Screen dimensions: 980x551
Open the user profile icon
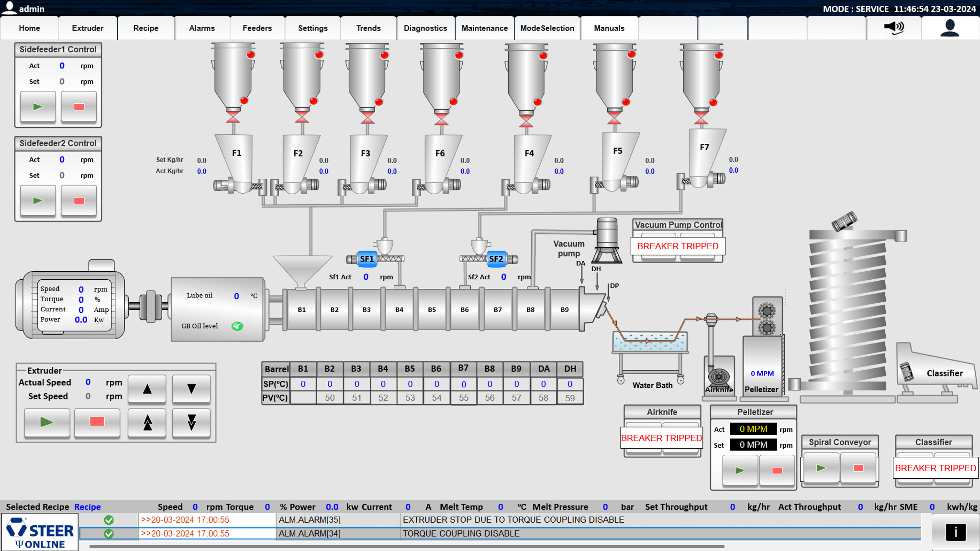(x=949, y=28)
